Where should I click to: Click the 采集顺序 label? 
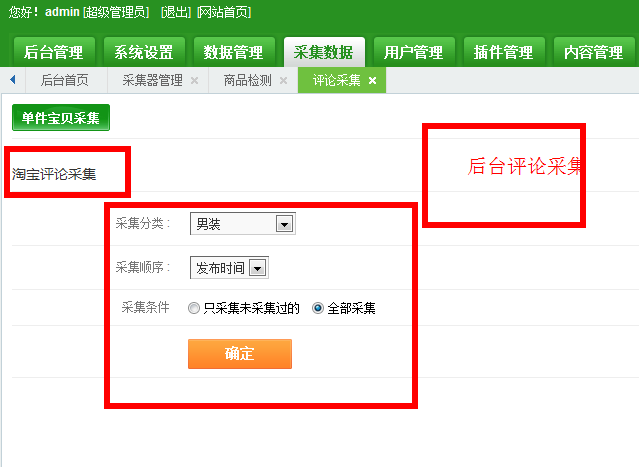(142, 268)
